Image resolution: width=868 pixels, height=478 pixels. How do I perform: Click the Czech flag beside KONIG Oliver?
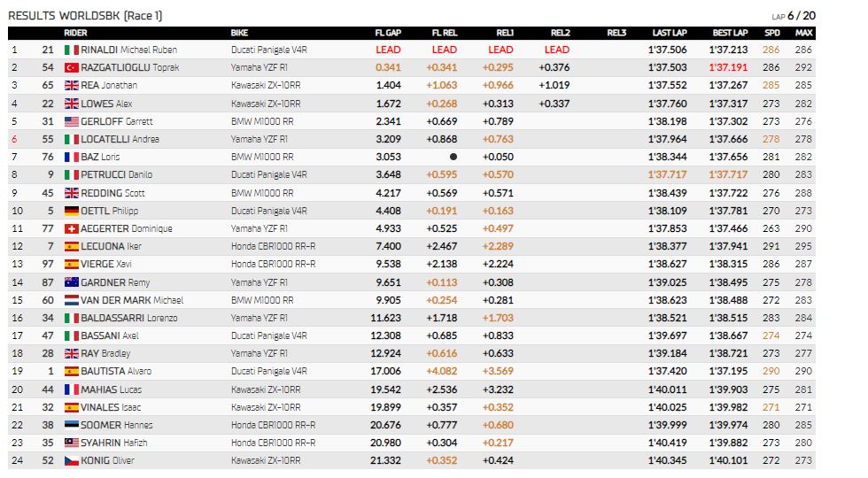coord(72,460)
